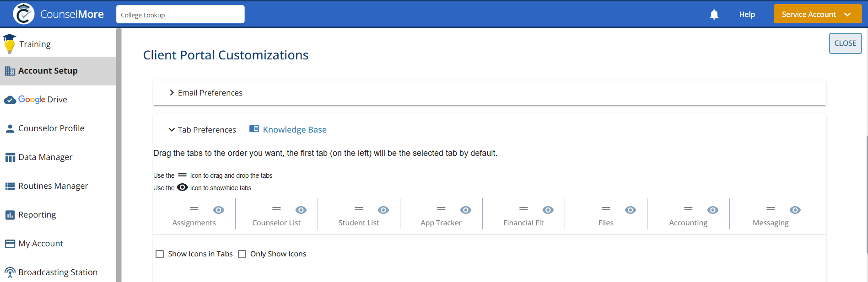Toggle visibility of Files tab
Screen dimensions: 868x282
coord(631,210)
